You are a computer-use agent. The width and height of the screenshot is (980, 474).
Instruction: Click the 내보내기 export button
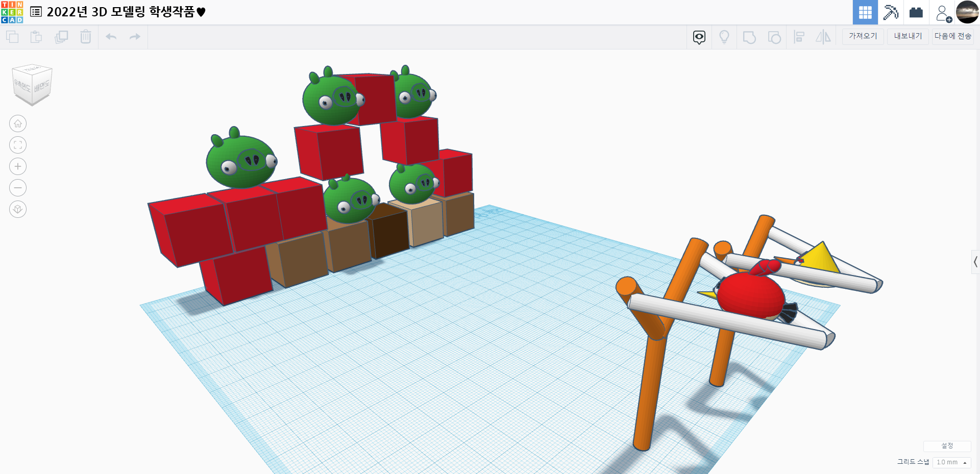(x=908, y=36)
